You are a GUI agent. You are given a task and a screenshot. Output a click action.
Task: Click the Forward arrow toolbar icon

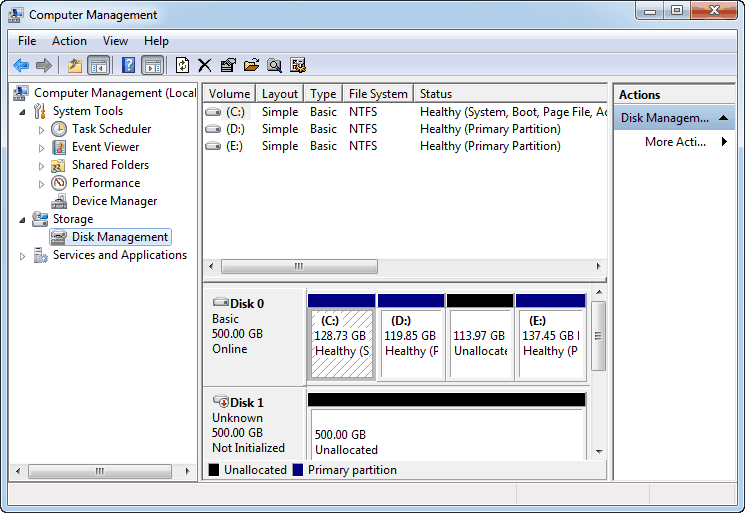click(x=44, y=65)
